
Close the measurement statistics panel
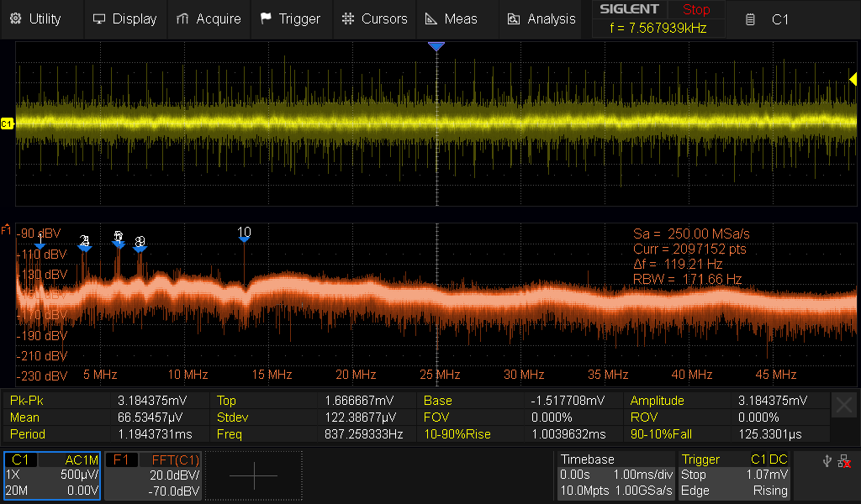click(x=843, y=406)
